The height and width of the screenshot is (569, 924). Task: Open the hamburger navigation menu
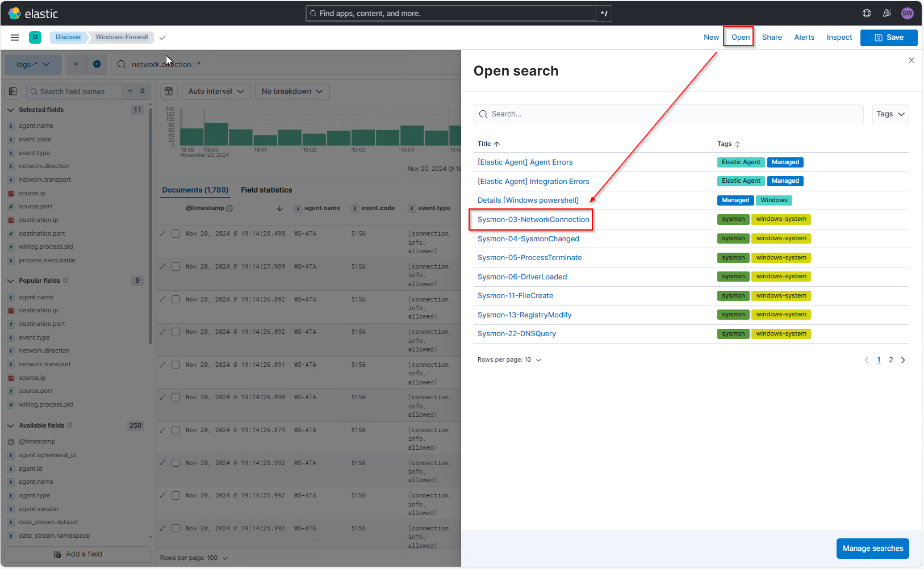pyautogui.click(x=15, y=37)
